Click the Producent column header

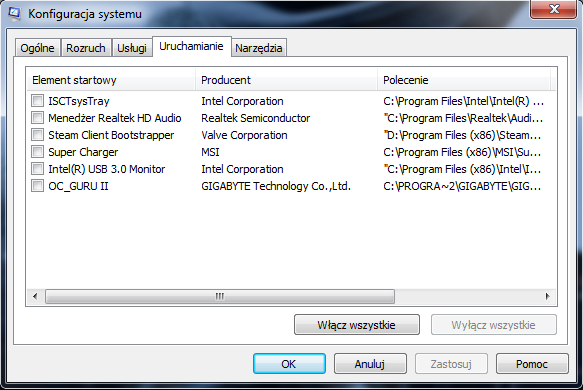286,80
